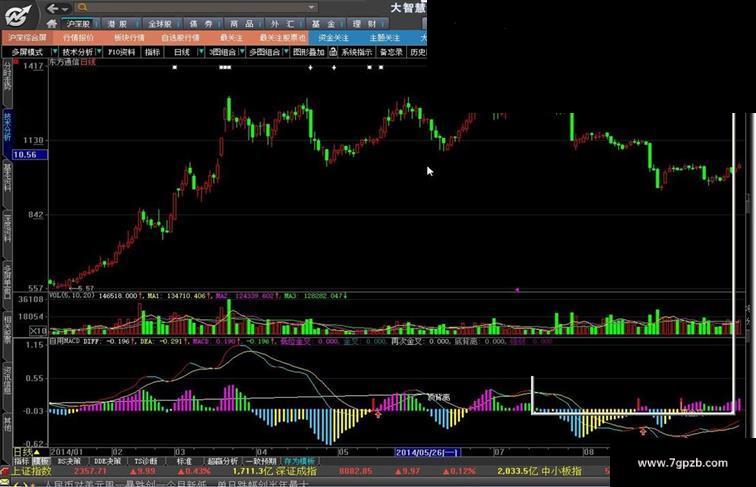The image size is (756, 487).
Task: Click the 技术分析 toolbar button
Action: tap(78, 52)
